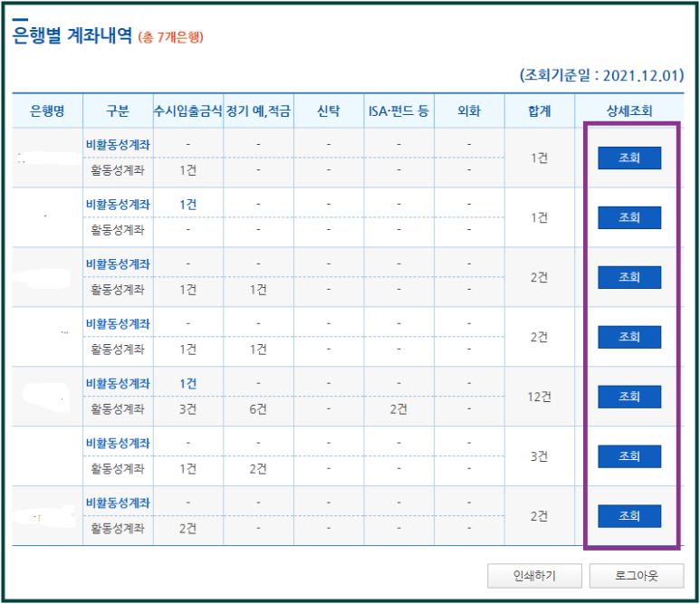
Task: Open 조회 for the last bank row
Action: [x=629, y=516]
